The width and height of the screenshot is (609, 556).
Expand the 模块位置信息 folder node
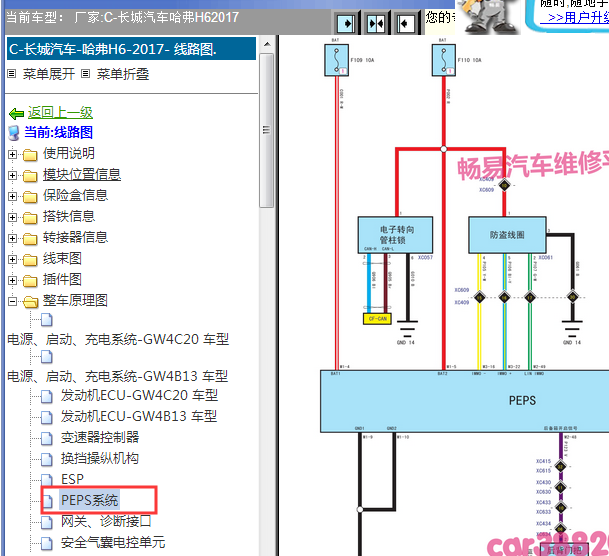(12, 175)
